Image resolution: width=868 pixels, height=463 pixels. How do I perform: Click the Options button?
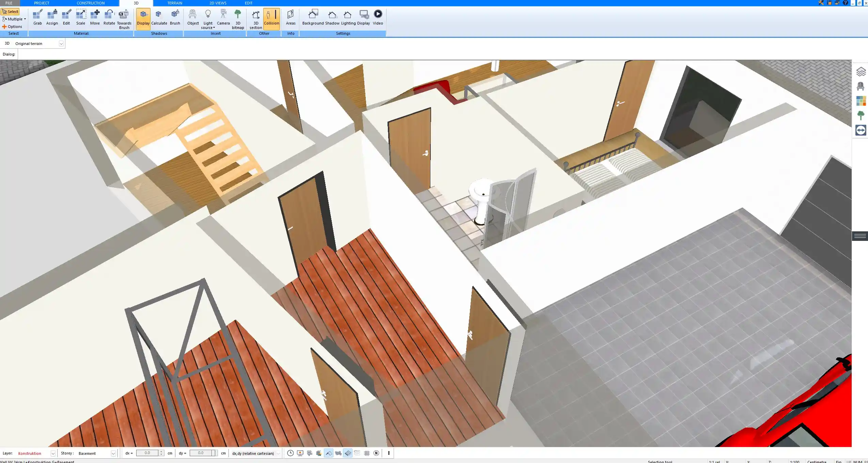click(x=12, y=27)
